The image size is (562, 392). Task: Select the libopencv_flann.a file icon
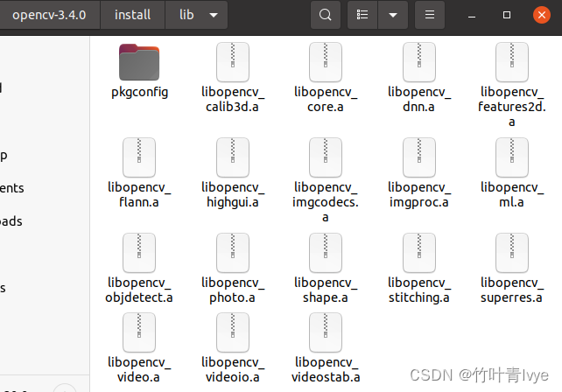click(x=139, y=157)
